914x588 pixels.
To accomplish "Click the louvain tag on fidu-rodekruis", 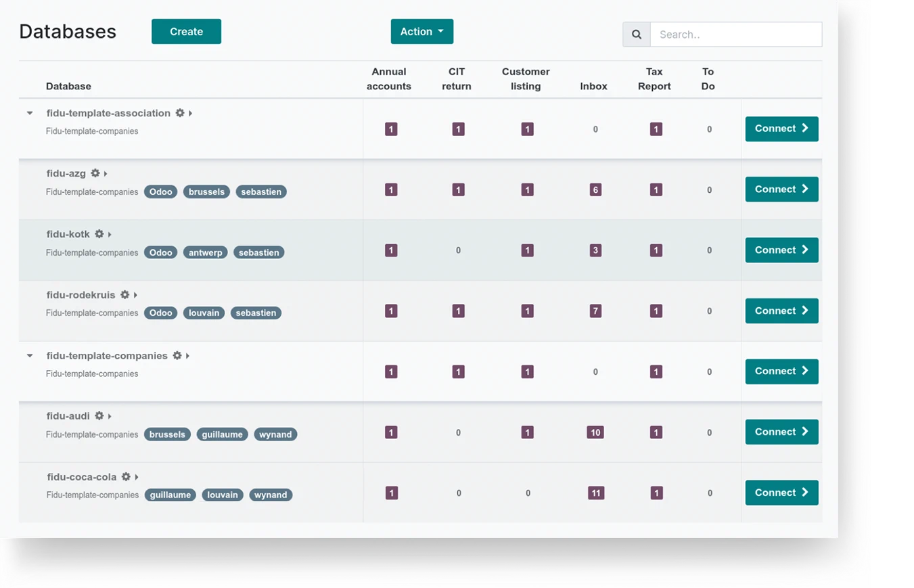I will [x=204, y=313].
